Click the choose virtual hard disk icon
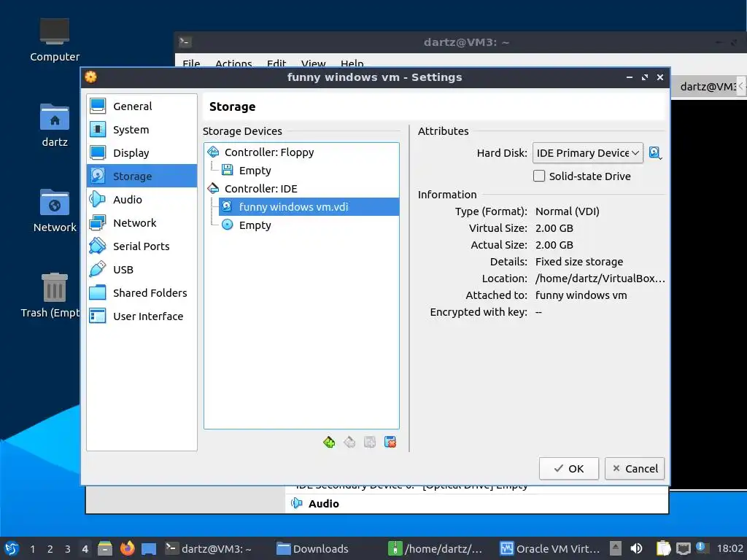Screen dimensions: 747x560 [x=656, y=153]
